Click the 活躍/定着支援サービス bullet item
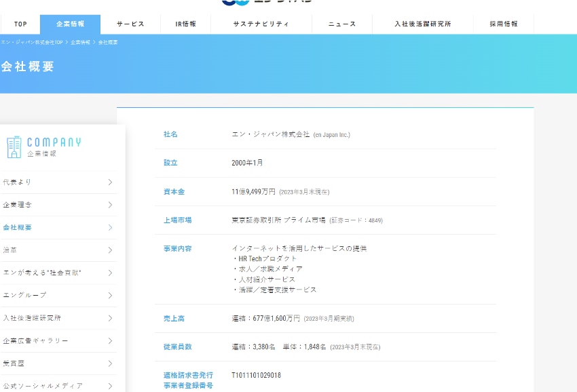 (274, 290)
